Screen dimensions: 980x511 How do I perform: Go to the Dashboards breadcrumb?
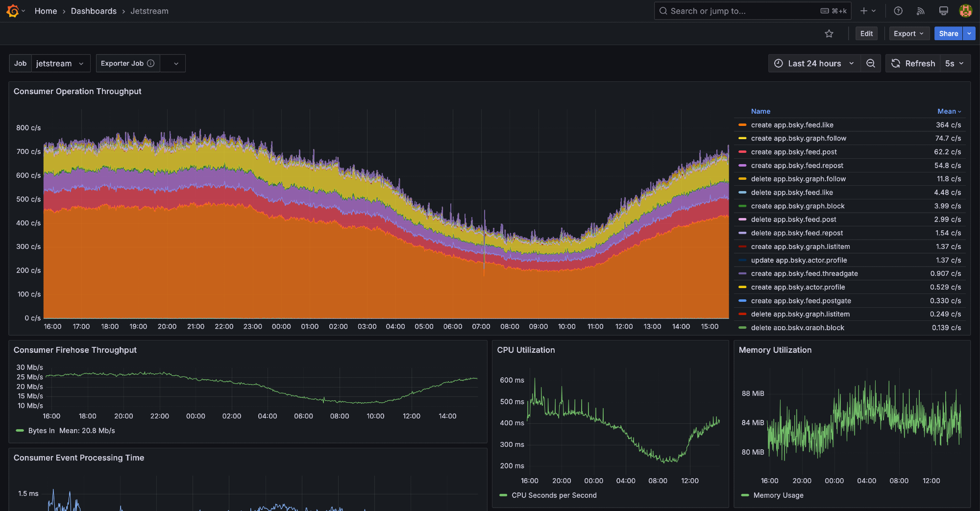tap(94, 11)
